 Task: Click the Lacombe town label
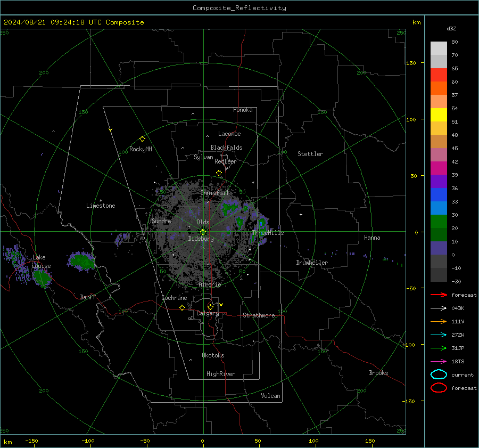coord(229,134)
